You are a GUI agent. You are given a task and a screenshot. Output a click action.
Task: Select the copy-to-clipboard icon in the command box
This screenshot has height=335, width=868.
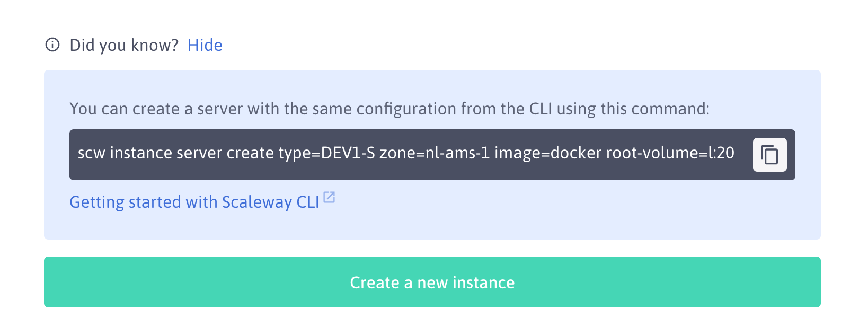(x=769, y=155)
